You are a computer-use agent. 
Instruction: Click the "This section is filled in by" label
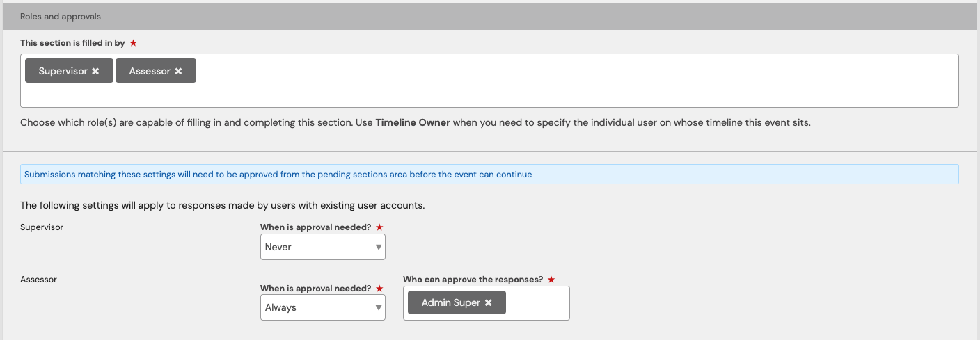tap(72, 43)
